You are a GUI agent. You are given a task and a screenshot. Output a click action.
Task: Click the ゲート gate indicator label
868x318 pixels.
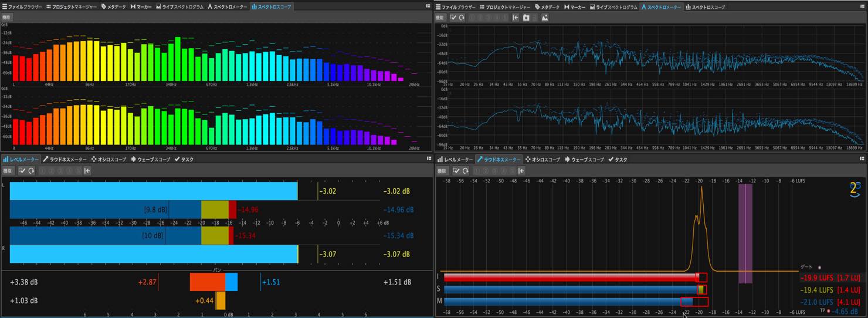click(x=807, y=267)
